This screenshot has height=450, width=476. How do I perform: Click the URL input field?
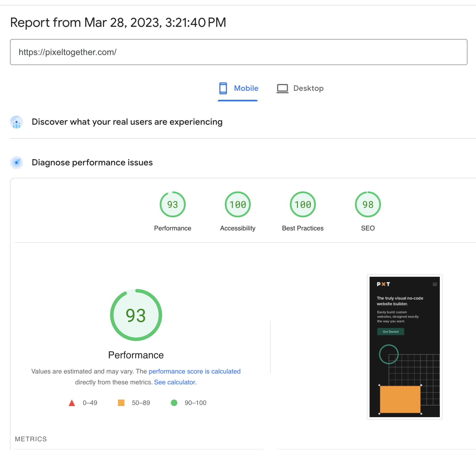pos(238,52)
